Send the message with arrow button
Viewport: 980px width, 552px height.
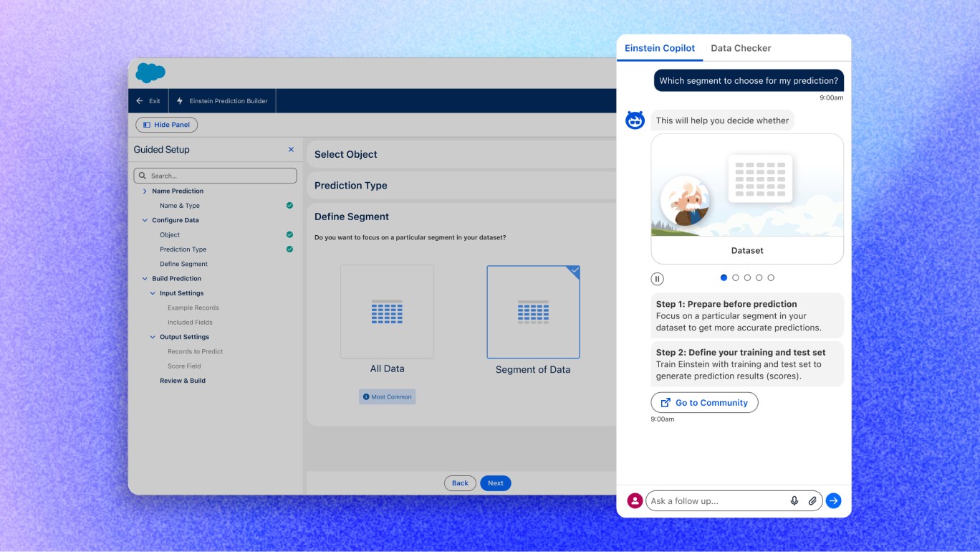click(833, 500)
